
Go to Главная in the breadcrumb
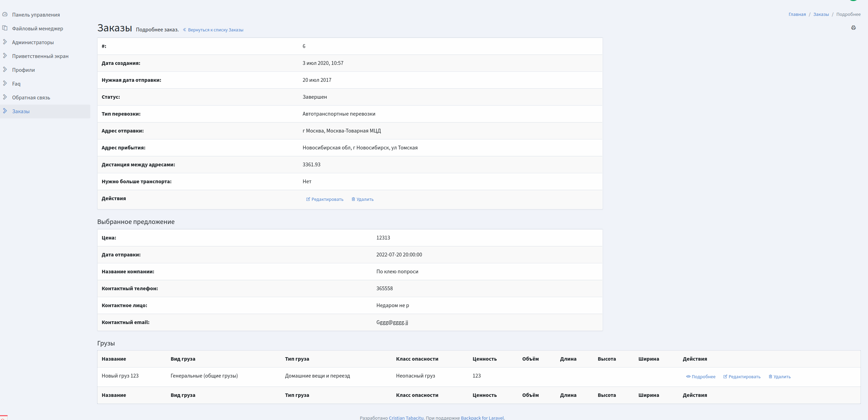pos(797,14)
